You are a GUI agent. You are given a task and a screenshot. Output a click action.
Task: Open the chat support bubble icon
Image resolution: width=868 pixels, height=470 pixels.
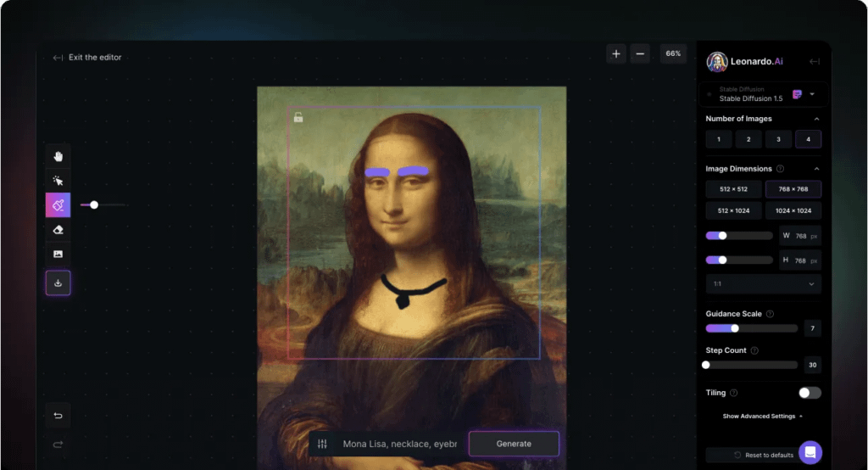point(810,452)
